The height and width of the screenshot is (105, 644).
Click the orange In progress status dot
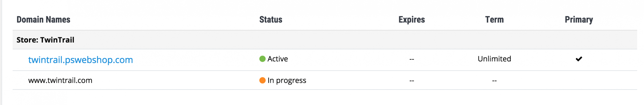[x=262, y=80]
